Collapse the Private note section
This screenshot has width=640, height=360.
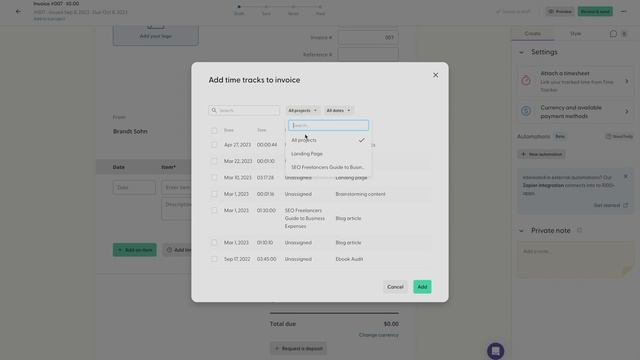tap(521, 231)
